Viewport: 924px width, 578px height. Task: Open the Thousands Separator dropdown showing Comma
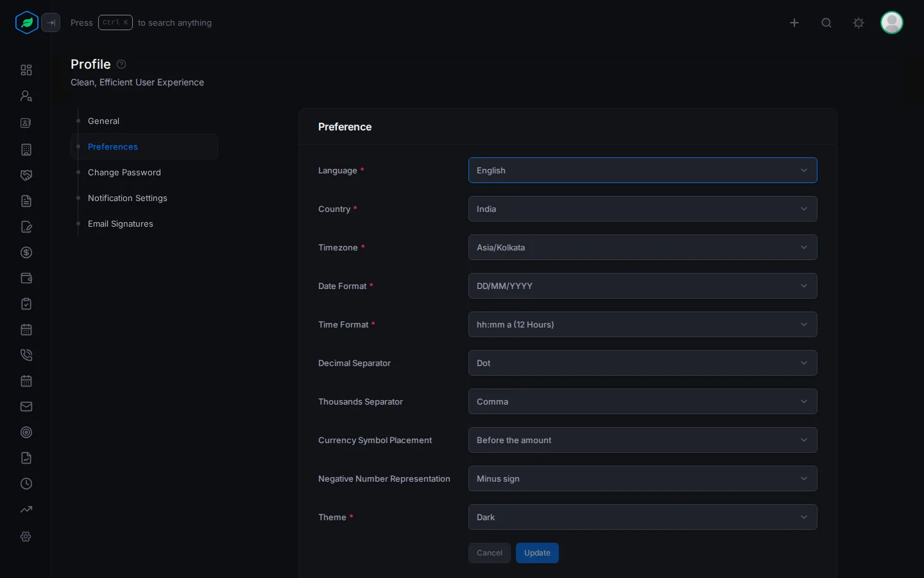642,401
